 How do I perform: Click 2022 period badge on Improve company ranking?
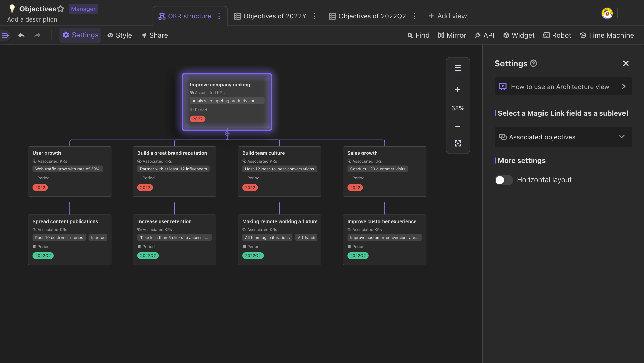[198, 119]
